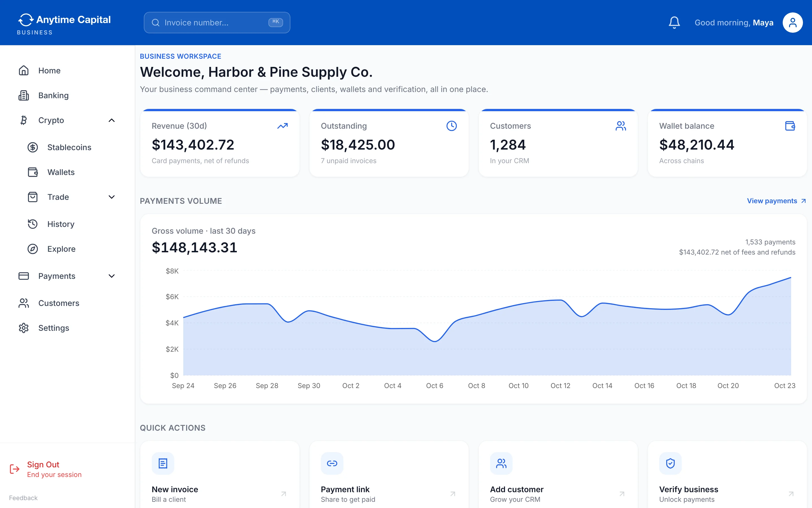Image resolution: width=812 pixels, height=508 pixels.
Task: Click the Banking building icon
Action: click(23, 95)
